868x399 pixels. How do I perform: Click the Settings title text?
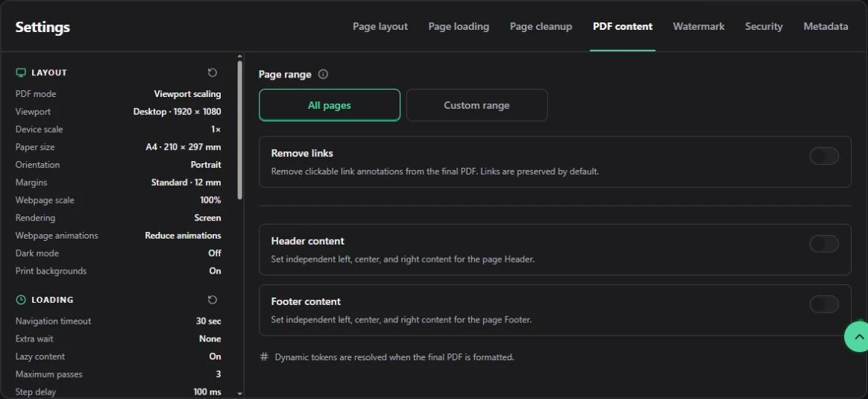click(43, 27)
